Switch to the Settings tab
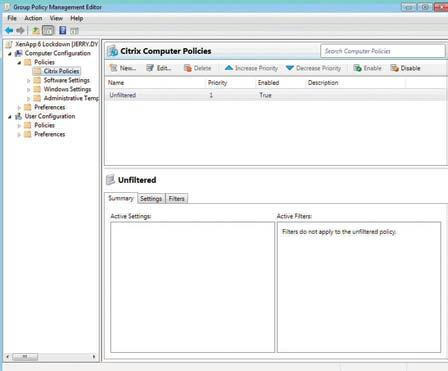Viewport: 448px width, 371px height. pos(151,199)
